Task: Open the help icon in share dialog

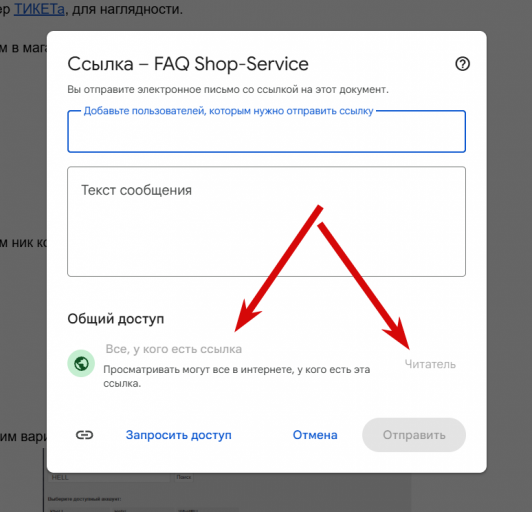Action: pos(462,64)
